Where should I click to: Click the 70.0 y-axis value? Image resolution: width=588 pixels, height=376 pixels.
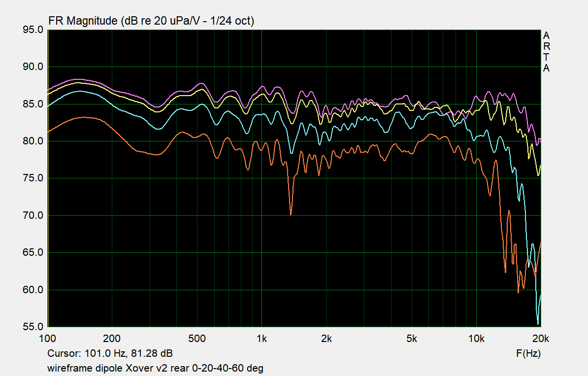[33, 215]
